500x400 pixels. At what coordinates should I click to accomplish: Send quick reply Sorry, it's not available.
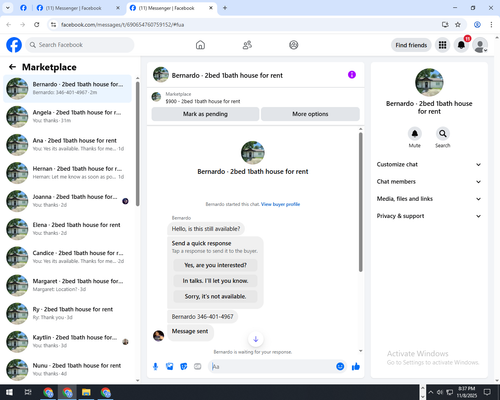tap(215, 296)
